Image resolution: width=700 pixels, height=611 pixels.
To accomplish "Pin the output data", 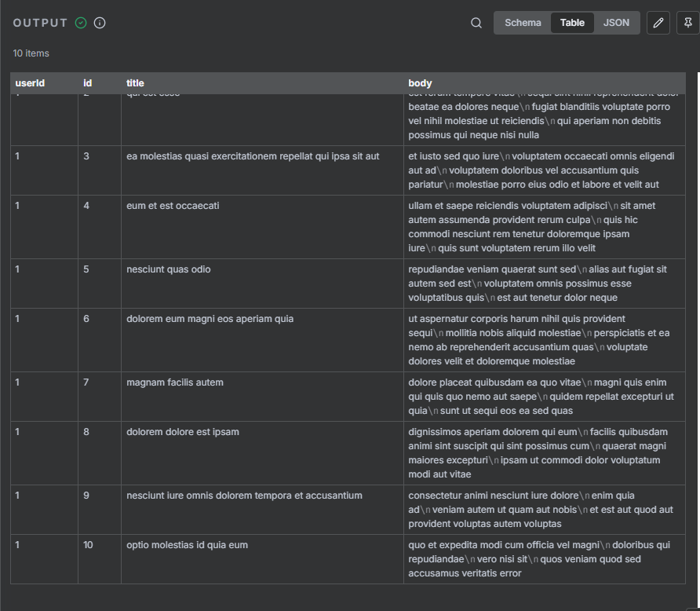I will [687, 23].
